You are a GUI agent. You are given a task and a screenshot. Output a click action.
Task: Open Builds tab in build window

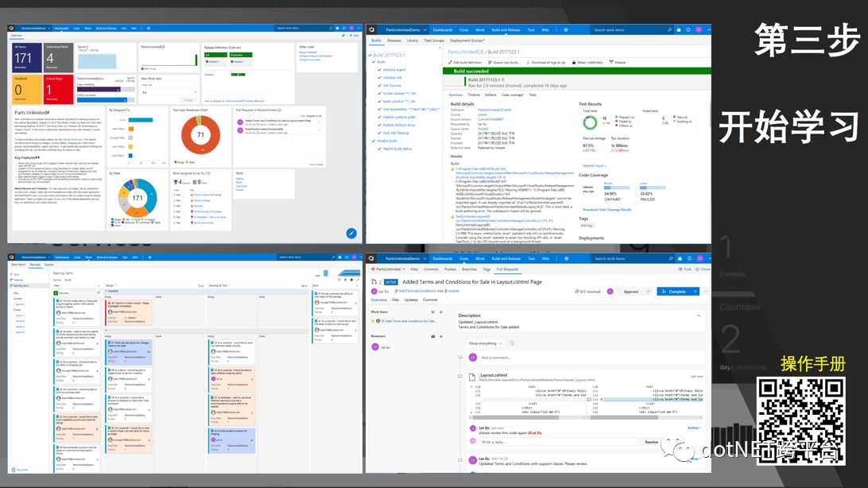(377, 41)
